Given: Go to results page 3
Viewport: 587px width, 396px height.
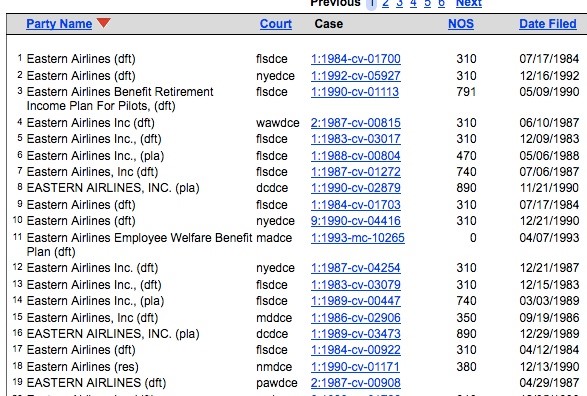Looking at the screenshot, I should (x=399, y=4).
